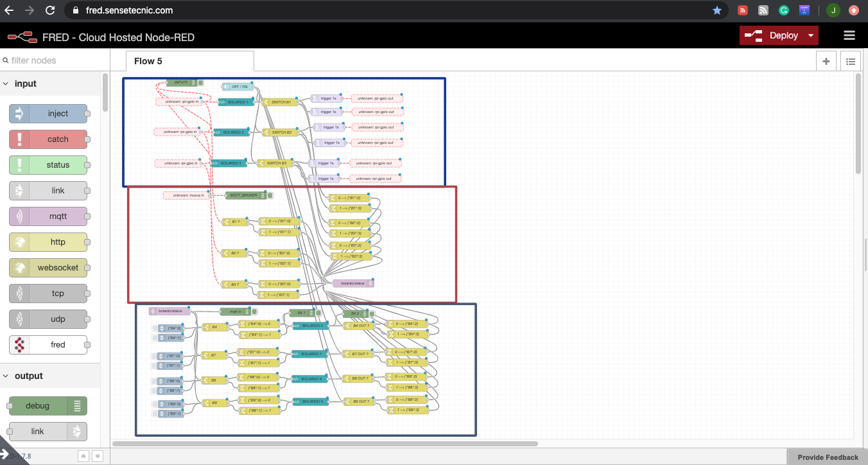Screen dimensions: 868x465
Task: Open the main hamburger menu
Action: point(849,35)
